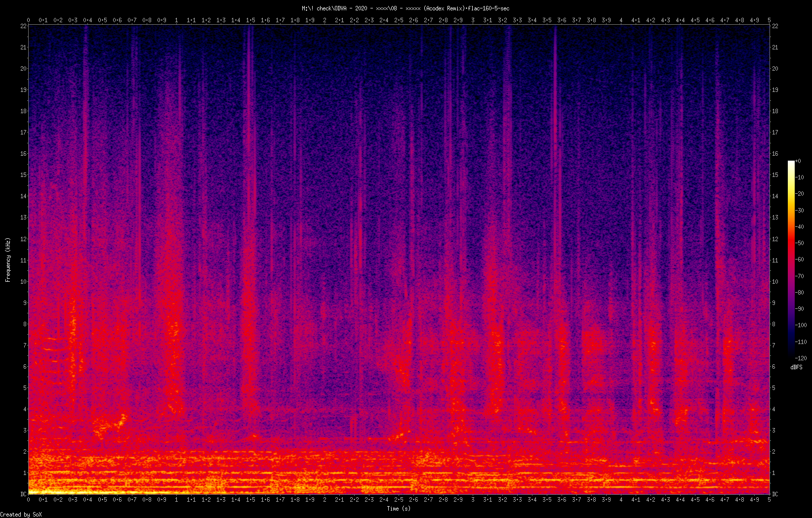Click the "-110" value on the dBFS legend
This screenshot has height=518, width=812.
tap(801, 342)
